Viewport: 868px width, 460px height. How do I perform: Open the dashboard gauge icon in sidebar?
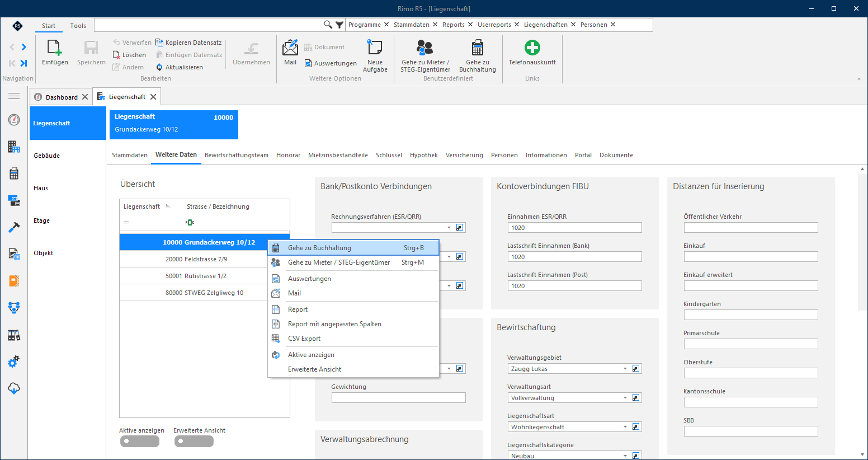click(x=14, y=120)
